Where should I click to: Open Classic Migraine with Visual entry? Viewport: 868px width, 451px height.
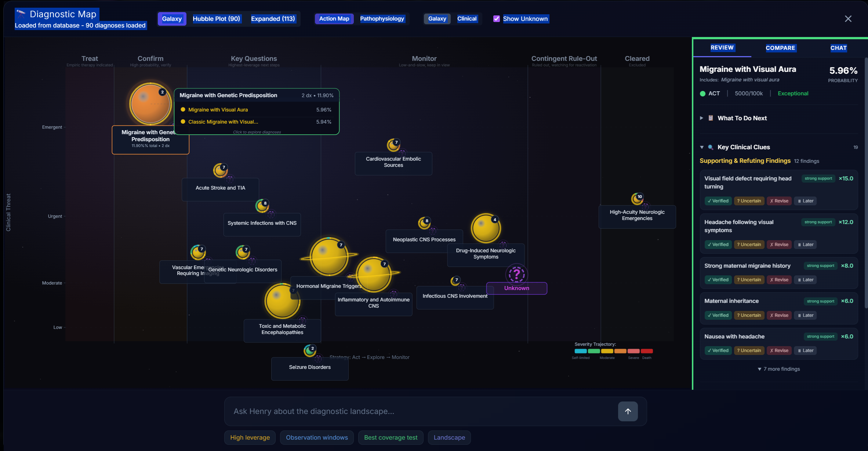pos(256,122)
